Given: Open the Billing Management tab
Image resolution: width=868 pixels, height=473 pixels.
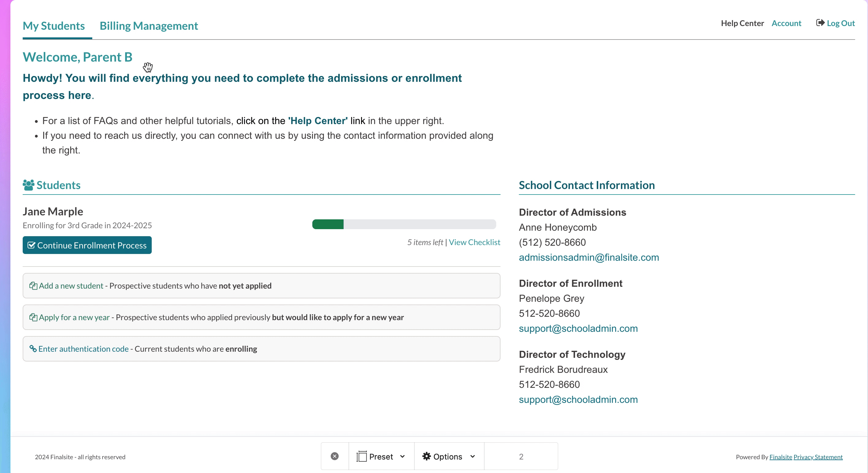Looking at the screenshot, I should (149, 26).
